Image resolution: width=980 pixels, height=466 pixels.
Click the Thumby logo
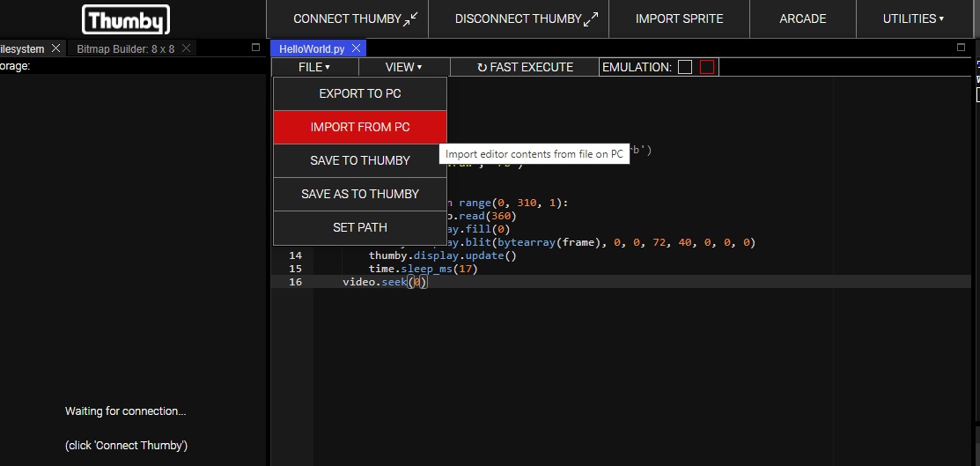pos(126,19)
